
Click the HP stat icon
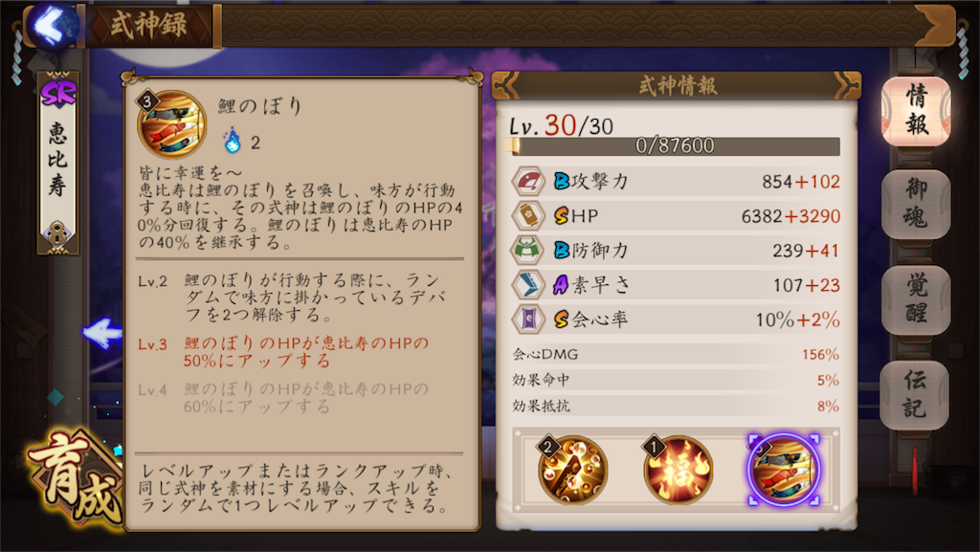pyautogui.click(x=528, y=216)
